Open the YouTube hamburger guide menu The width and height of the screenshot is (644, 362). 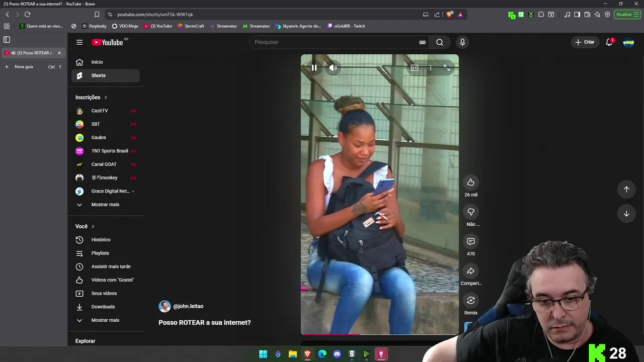coord(79,42)
